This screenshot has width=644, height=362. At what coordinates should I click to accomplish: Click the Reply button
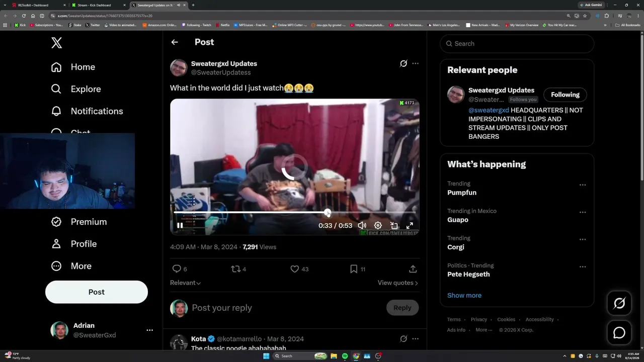point(403,308)
